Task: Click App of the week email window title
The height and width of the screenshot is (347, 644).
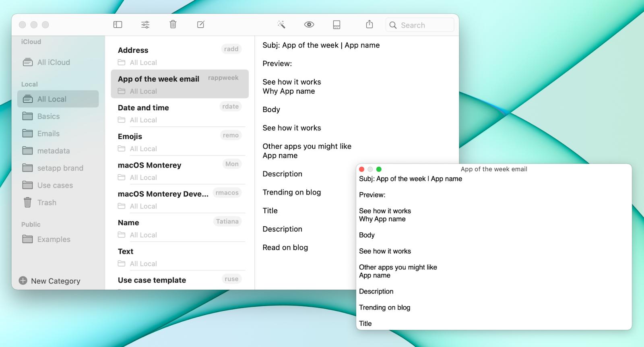Action: pyautogui.click(x=494, y=169)
